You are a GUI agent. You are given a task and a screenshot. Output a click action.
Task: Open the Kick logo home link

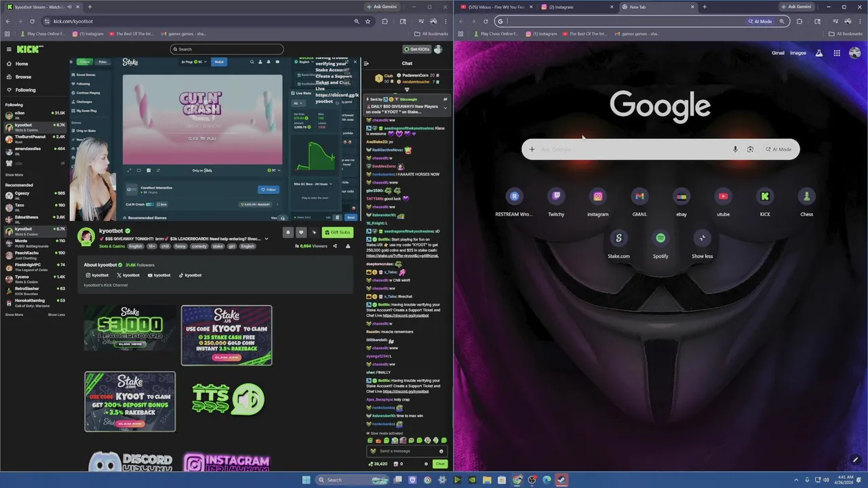point(31,49)
